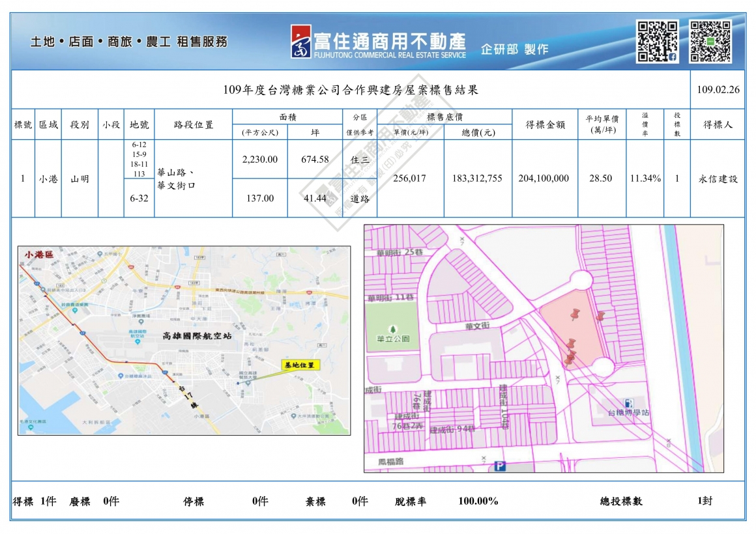The image size is (756, 534).
Task: Click the red 小港區 map title
Action: click(x=39, y=254)
